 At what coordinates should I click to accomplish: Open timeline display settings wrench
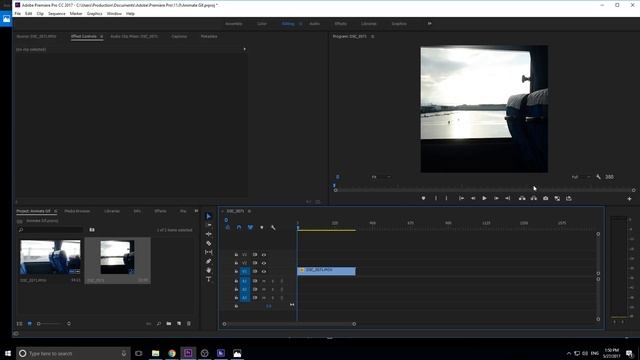(273, 227)
